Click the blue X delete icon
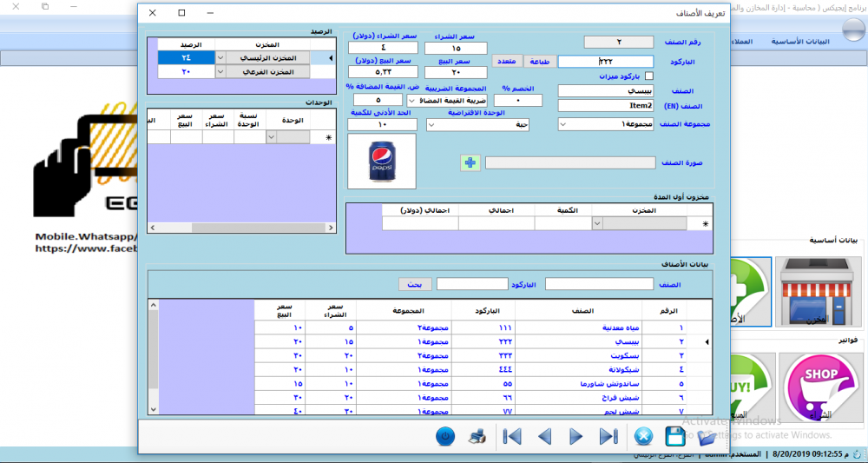The height and width of the screenshot is (463, 868). pyautogui.click(x=643, y=436)
